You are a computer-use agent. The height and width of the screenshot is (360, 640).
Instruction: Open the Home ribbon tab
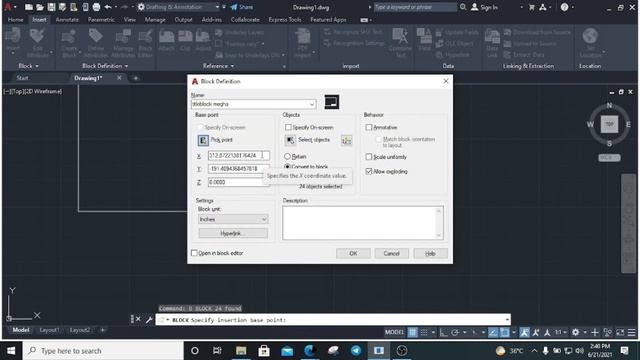(16, 20)
